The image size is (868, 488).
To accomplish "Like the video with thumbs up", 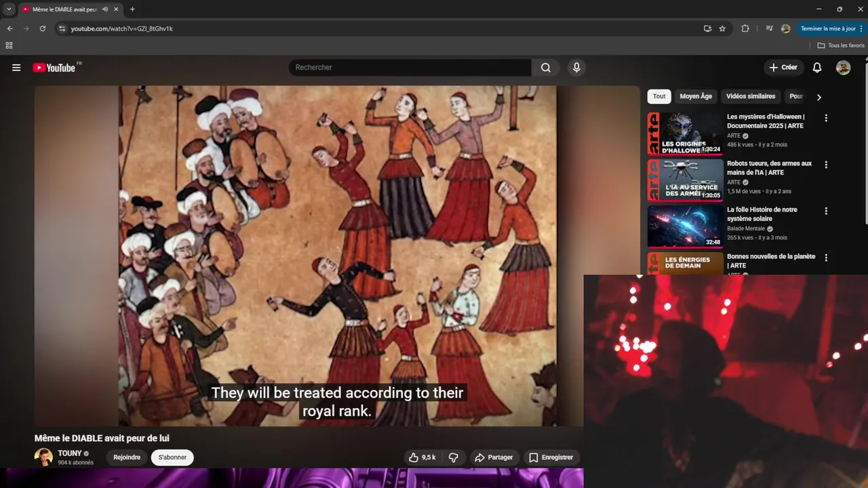I will pos(414,457).
